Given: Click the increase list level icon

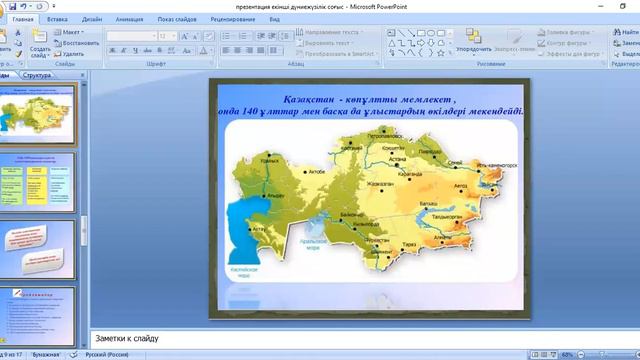Looking at the screenshot, I should tap(272, 36).
